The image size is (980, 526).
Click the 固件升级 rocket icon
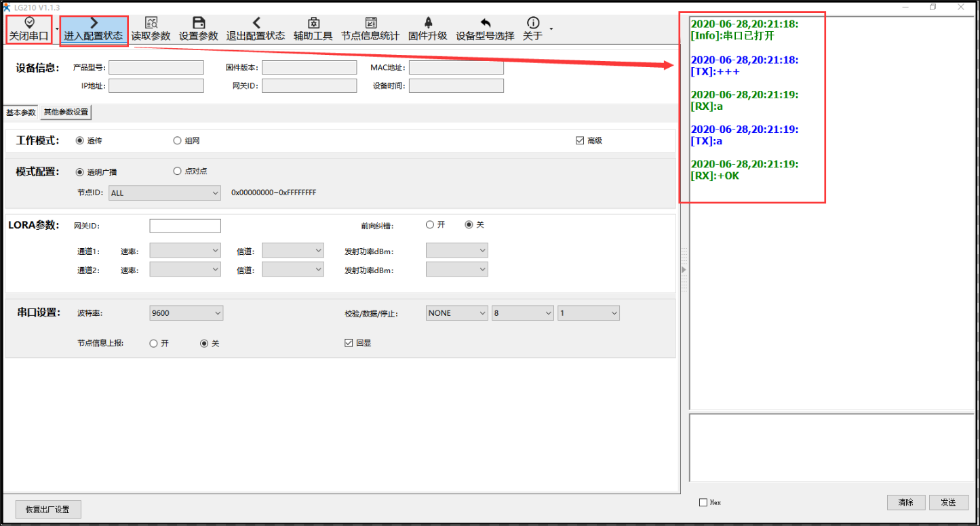(x=428, y=24)
